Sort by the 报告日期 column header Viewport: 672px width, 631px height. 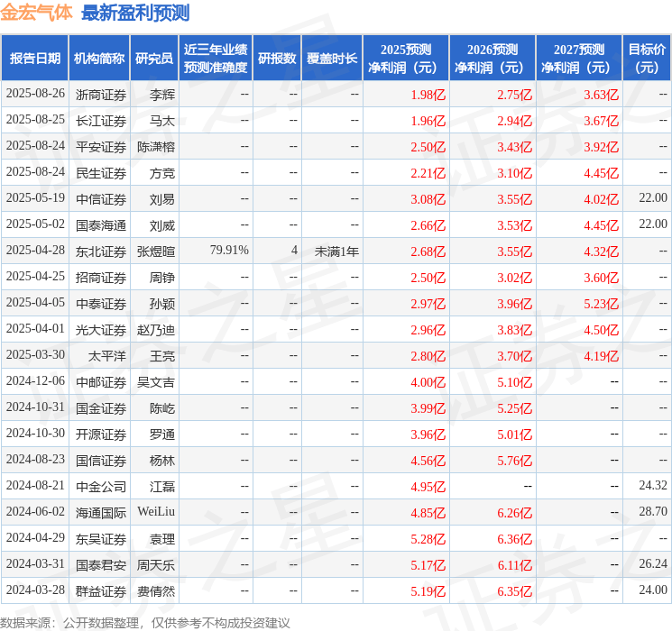coord(35,59)
